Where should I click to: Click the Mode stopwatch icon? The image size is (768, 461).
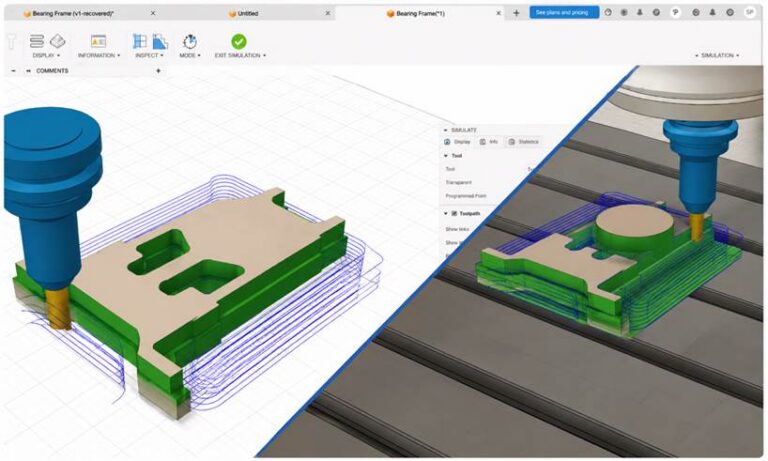[x=190, y=42]
